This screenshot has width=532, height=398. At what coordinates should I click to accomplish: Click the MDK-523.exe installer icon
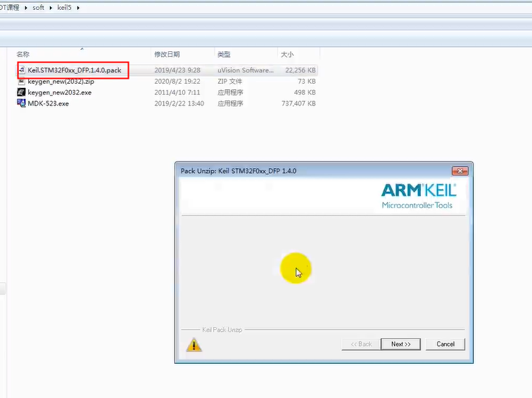coord(21,103)
